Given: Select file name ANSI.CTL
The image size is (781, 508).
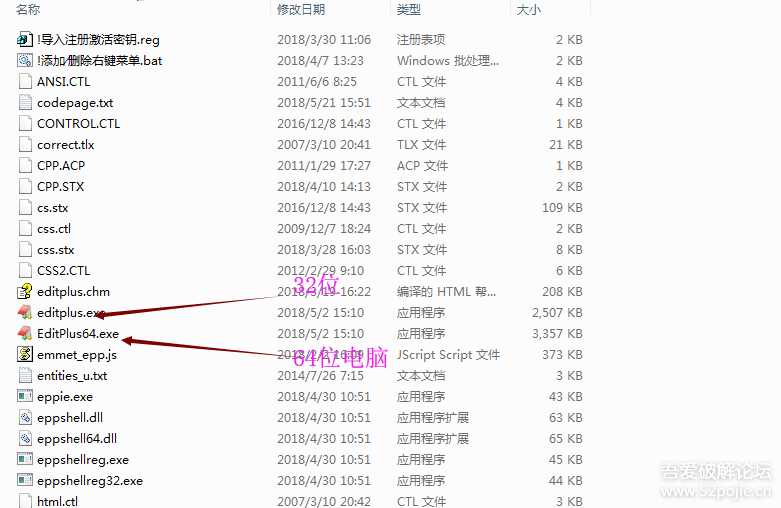Looking at the screenshot, I should tap(63, 81).
